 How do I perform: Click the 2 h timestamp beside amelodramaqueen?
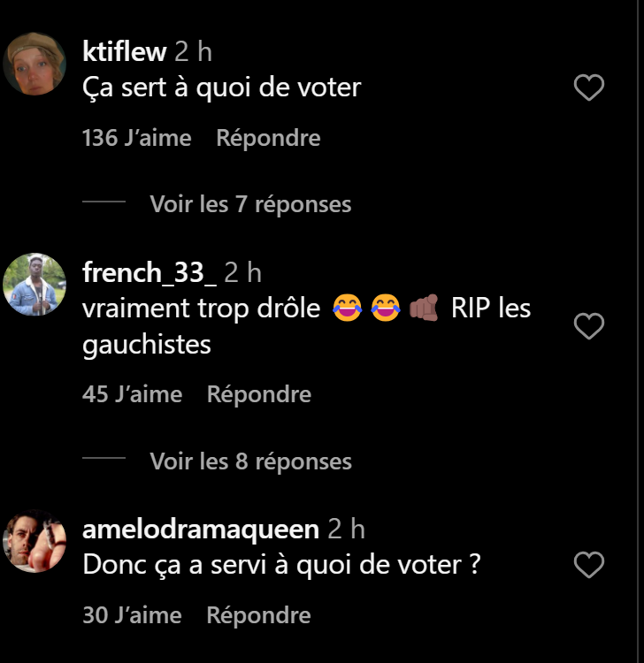tap(346, 530)
